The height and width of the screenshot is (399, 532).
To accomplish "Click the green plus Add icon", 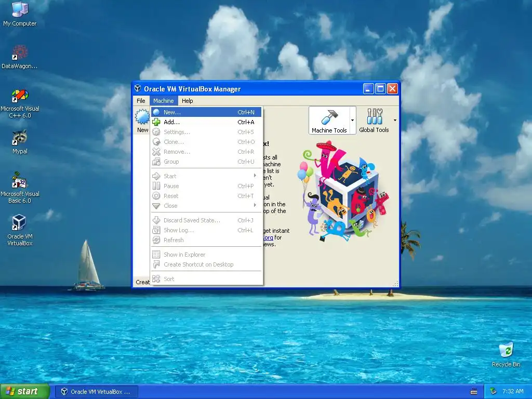I will 156,122.
